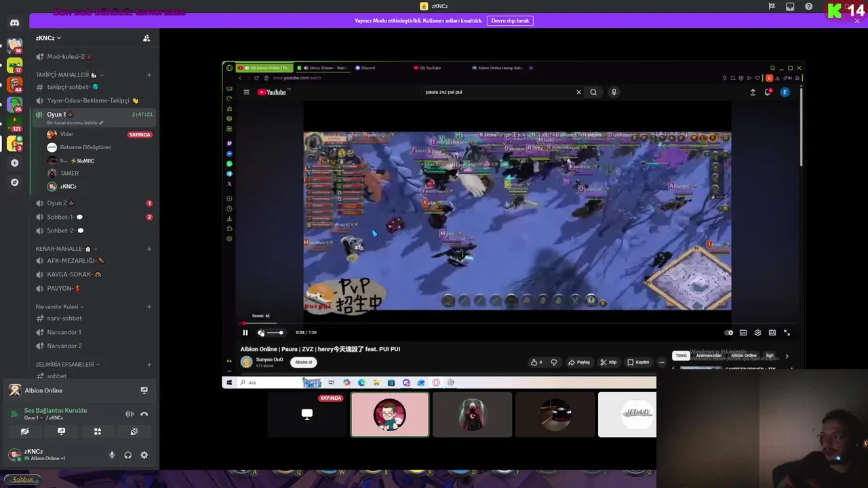Collapse the Narvandor Kulesi category
868x488 pixels.
click(x=60, y=307)
